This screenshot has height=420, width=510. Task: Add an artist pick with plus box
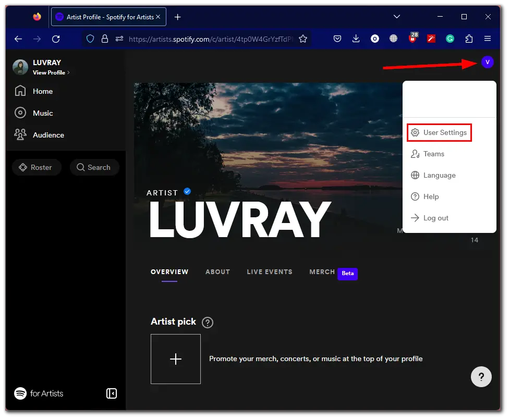(x=176, y=359)
